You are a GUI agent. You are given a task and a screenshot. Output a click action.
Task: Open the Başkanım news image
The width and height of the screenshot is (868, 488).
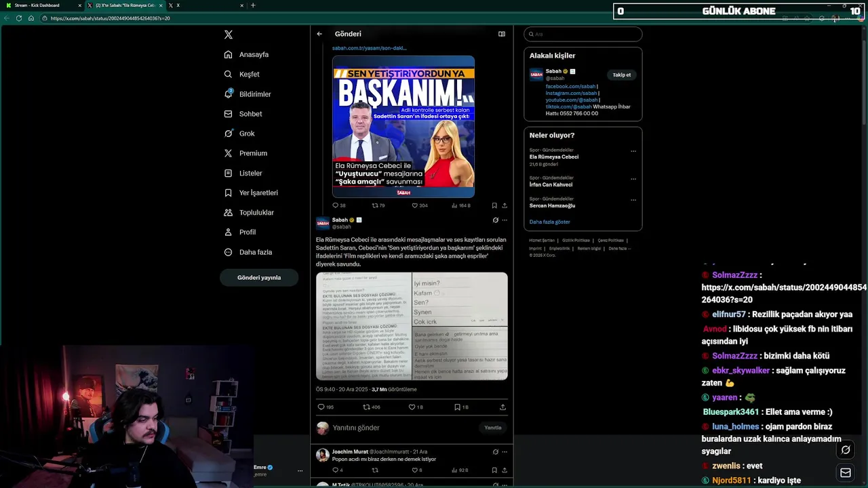click(x=403, y=127)
